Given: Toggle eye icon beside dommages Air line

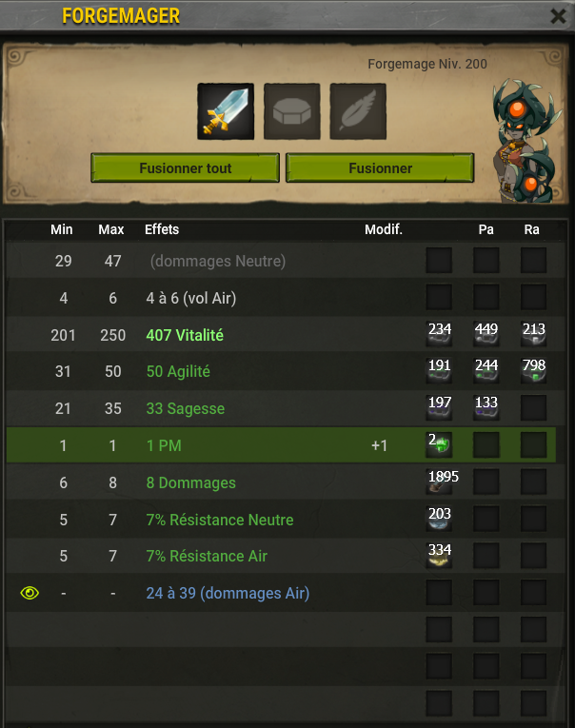Looking at the screenshot, I should click(30, 593).
